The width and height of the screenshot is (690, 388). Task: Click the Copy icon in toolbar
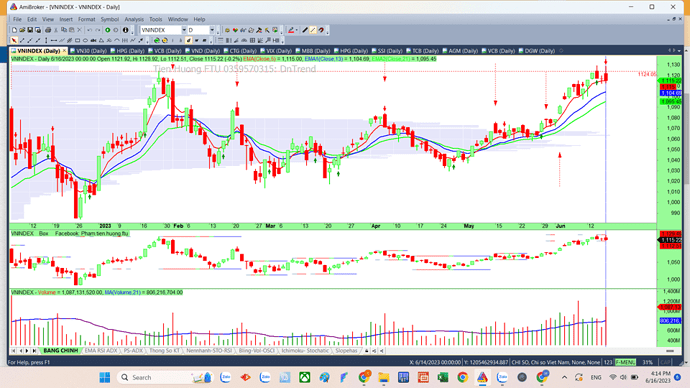point(64,30)
